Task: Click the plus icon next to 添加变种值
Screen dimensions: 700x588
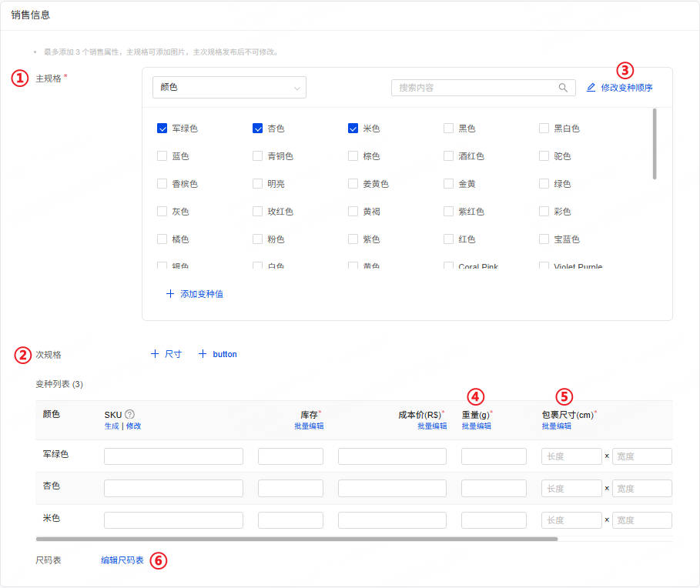Action: tap(170, 294)
